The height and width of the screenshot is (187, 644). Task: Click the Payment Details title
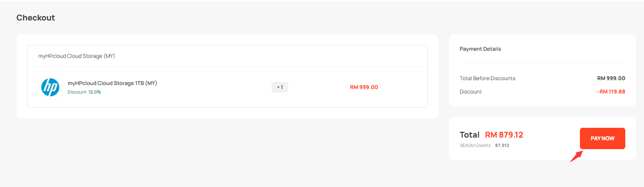coord(480,49)
